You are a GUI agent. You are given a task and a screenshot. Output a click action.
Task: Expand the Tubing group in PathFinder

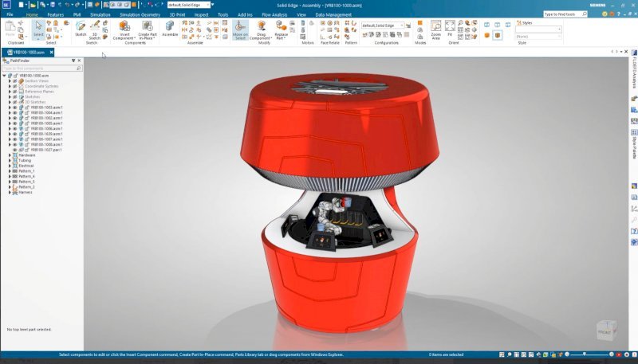point(10,160)
